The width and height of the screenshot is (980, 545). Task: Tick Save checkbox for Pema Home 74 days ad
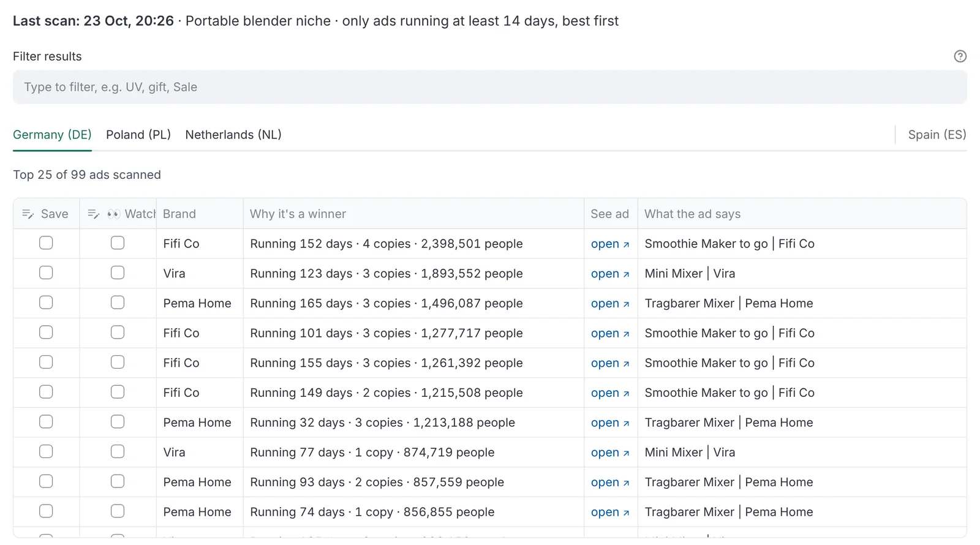(x=46, y=511)
